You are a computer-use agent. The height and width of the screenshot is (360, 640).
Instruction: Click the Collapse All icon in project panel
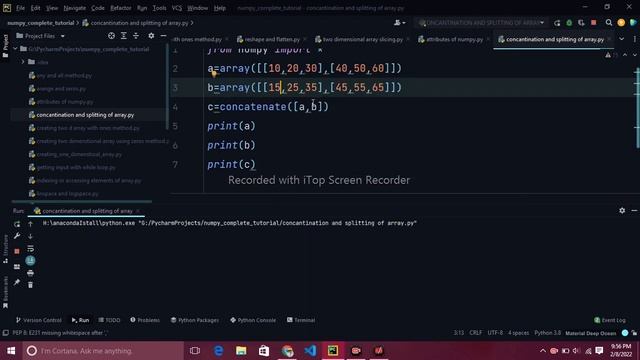(136, 36)
